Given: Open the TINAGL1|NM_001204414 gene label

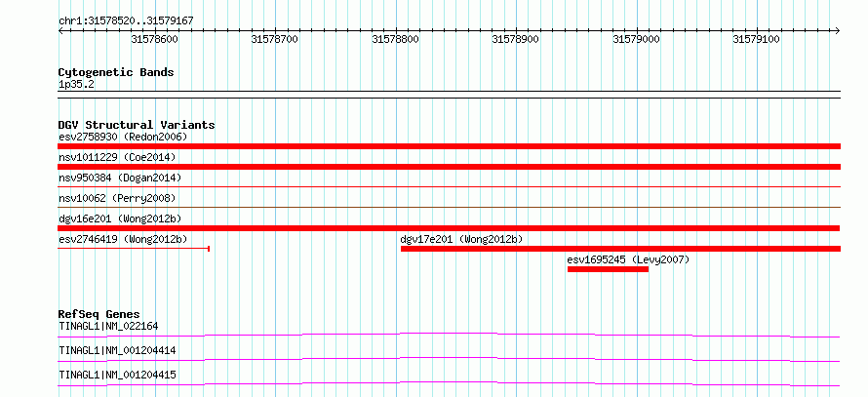Looking at the screenshot, I should [117, 350].
